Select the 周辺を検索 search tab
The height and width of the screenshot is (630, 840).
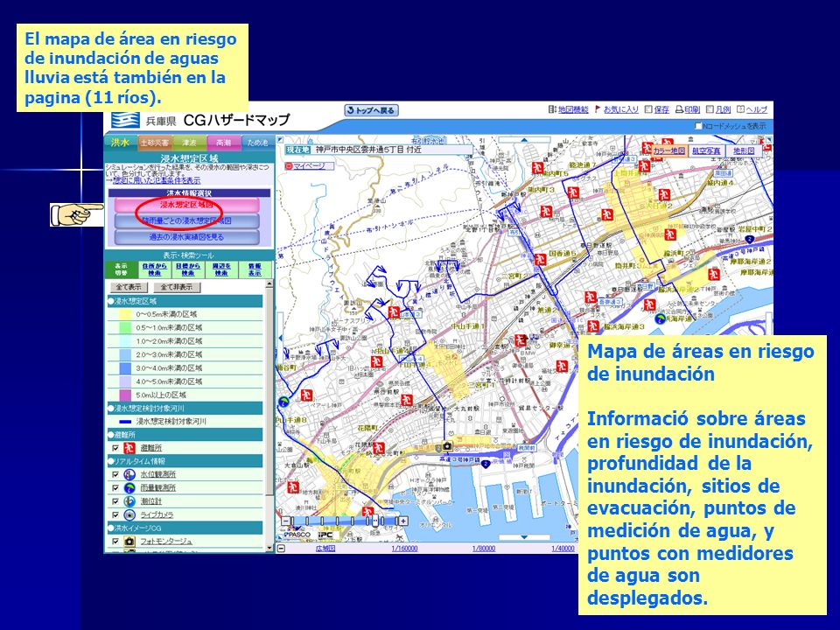click(221, 269)
